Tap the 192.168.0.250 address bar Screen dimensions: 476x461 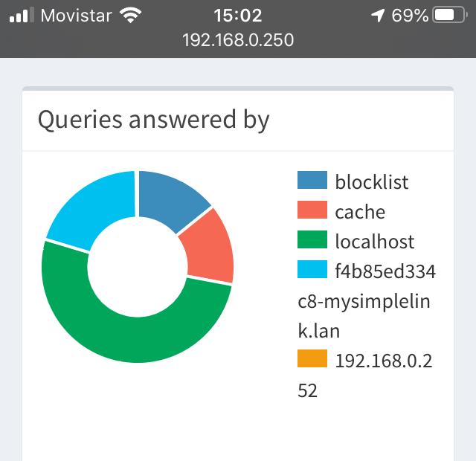238,40
